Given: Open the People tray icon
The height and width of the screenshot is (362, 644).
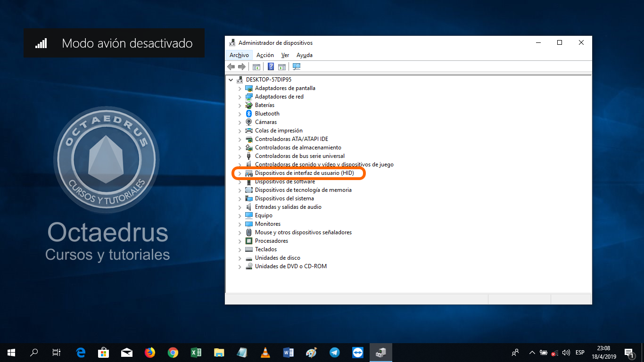Looking at the screenshot, I should 515,353.
